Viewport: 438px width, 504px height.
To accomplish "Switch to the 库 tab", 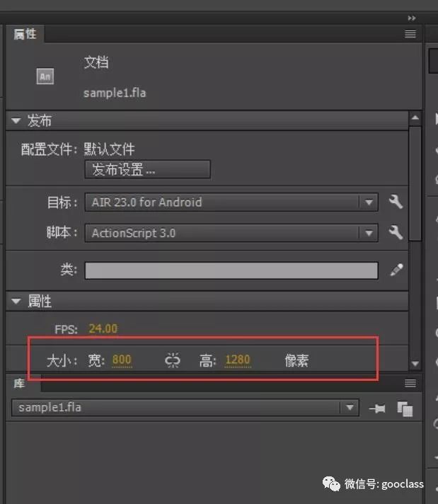I will tap(19, 383).
